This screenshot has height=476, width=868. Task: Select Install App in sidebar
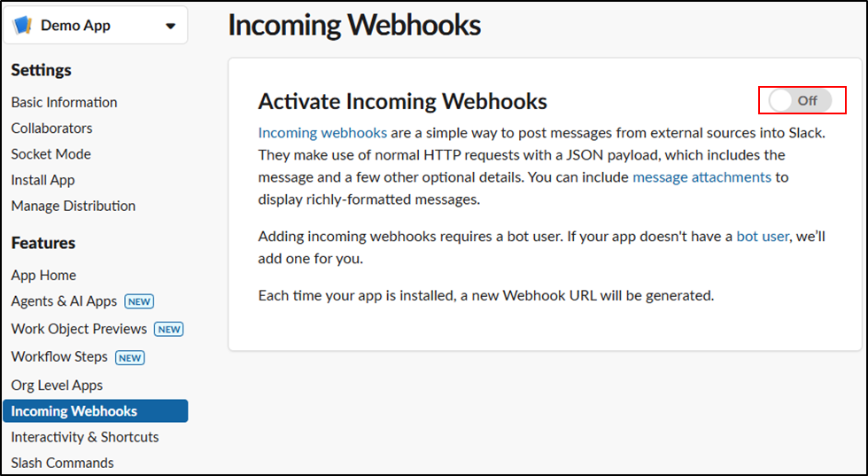click(43, 180)
